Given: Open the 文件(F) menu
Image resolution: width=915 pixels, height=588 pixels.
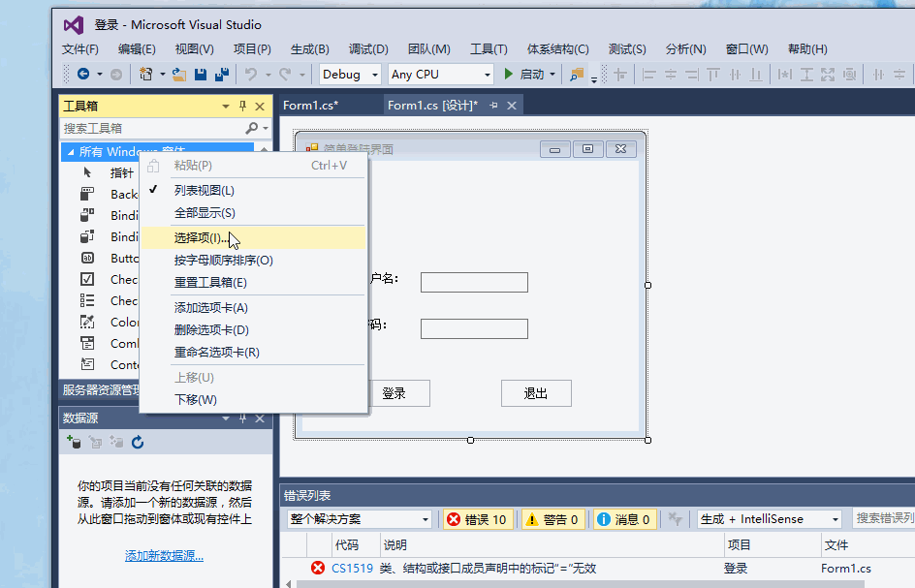Looking at the screenshot, I should click(x=80, y=49).
